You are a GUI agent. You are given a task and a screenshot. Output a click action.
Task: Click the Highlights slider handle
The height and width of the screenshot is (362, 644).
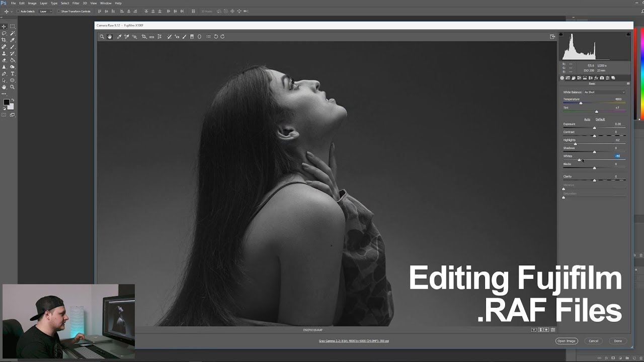click(x=575, y=144)
